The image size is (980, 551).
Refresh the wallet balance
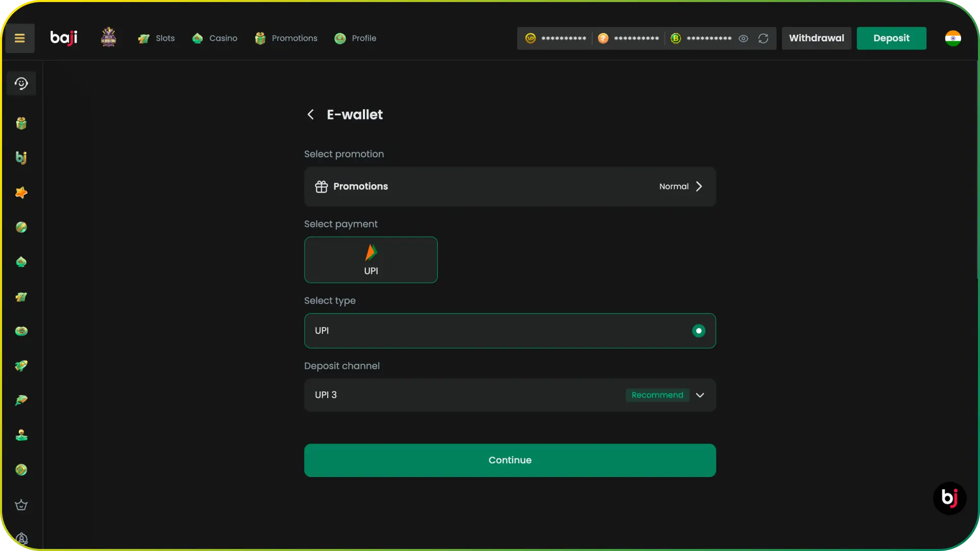tap(763, 38)
